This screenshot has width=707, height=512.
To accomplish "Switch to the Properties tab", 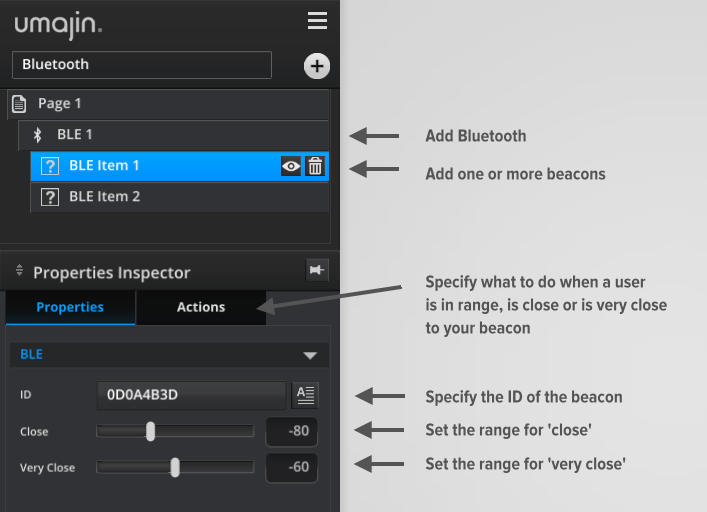I will coord(70,307).
